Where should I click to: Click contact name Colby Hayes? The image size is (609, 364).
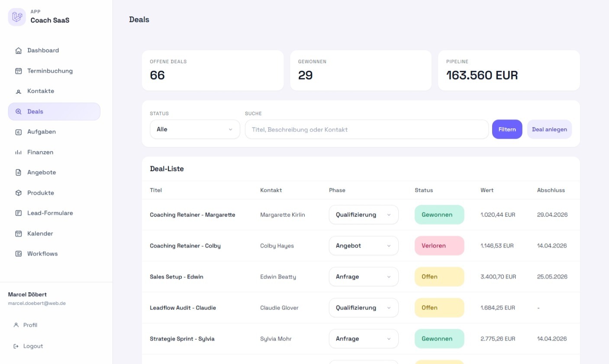pos(277,246)
